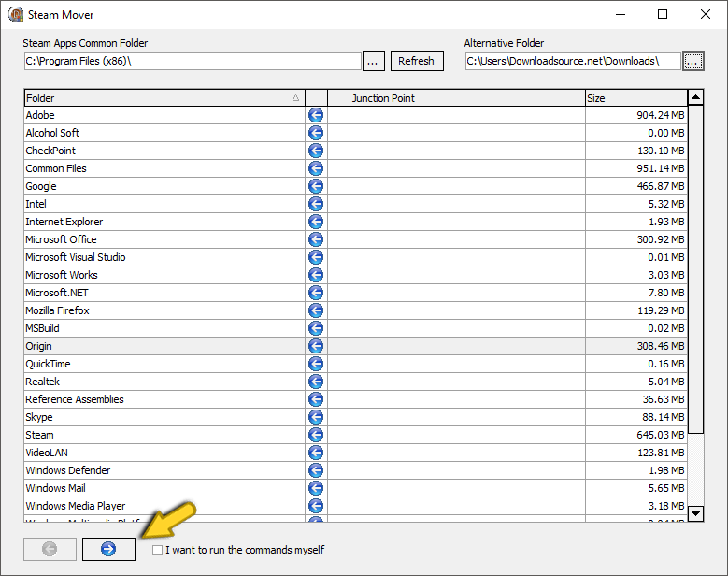The width and height of the screenshot is (728, 576).
Task: Click the blue arrow icon in Skype row
Action: pyautogui.click(x=316, y=417)
